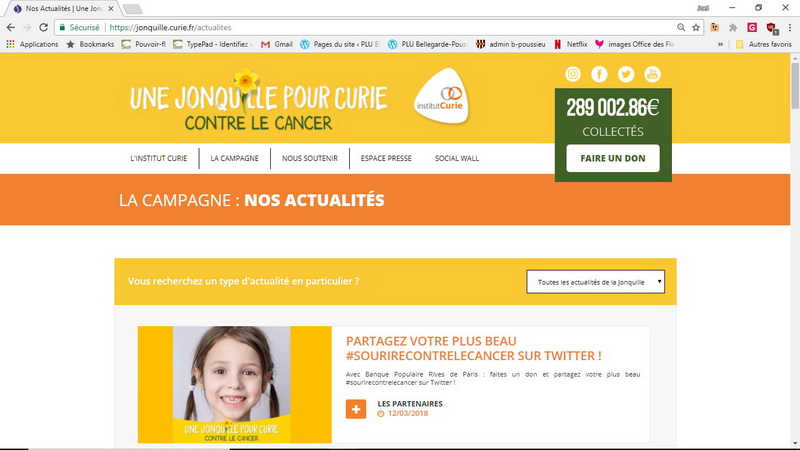Open the Instagram social icon
800x450 pixels.
pyautogui.click(x=572, y=74)
